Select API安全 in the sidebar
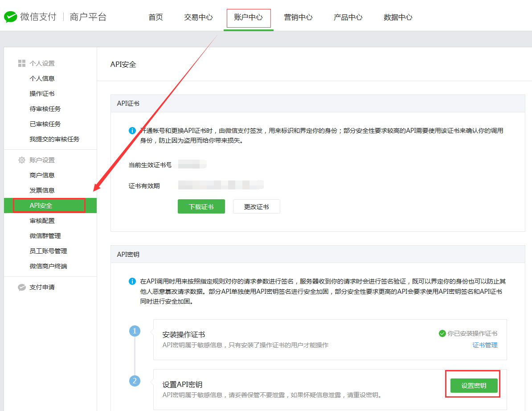The image size is (532, 411). tap(41, 205)
